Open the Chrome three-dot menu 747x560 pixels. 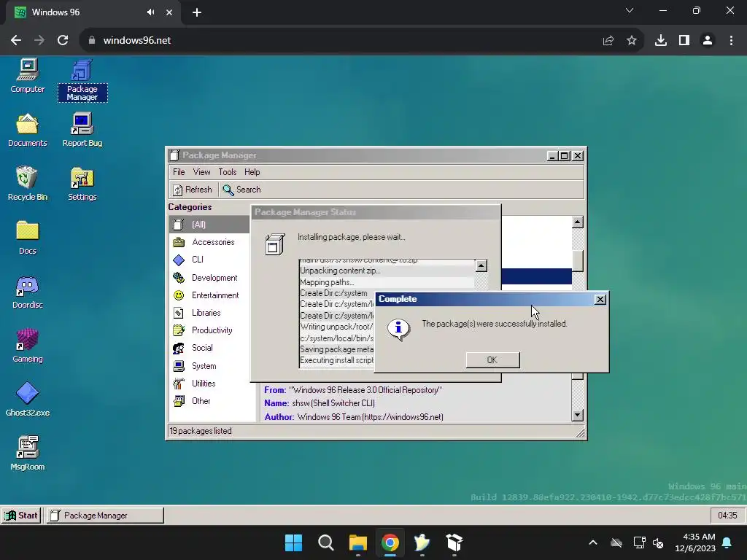point(731,41)
